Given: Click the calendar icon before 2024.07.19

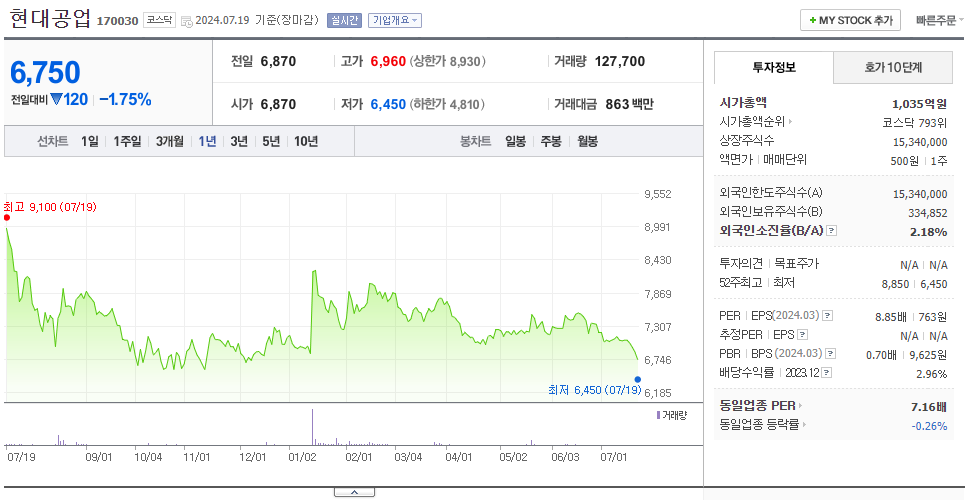Looking at the screenshot, I should point(187,21).
